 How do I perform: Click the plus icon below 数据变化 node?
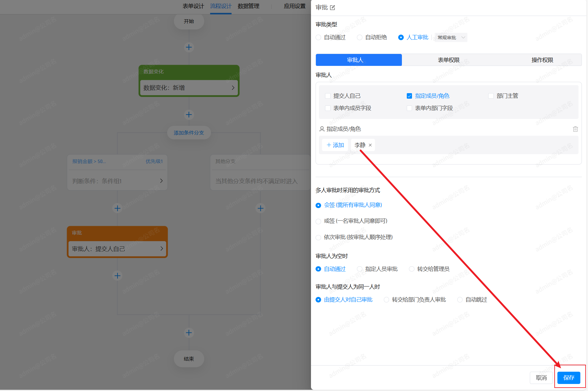coord(189,115)
